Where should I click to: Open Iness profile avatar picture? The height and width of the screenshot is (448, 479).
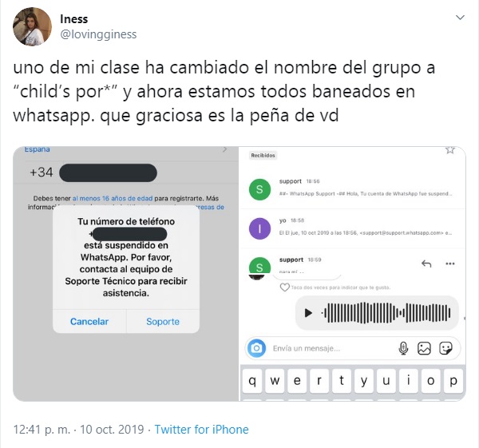(32, 26)
